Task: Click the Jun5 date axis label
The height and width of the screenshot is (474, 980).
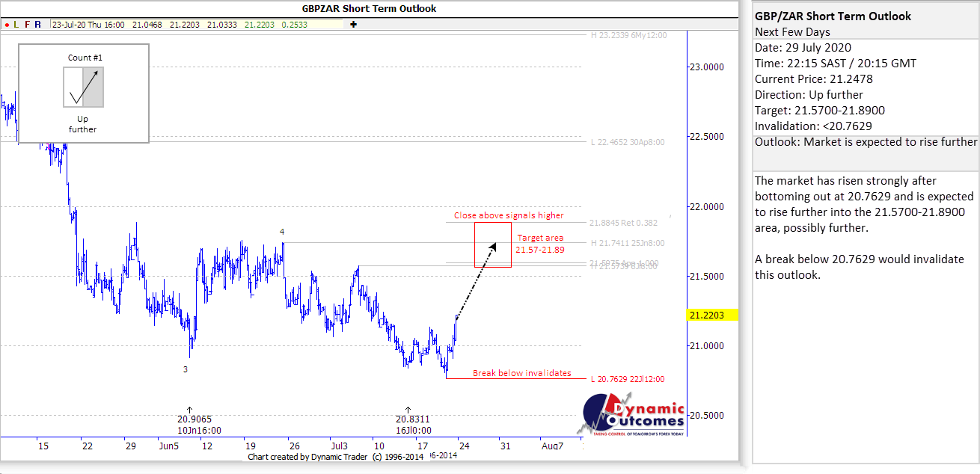Action: tap(168, 446)
